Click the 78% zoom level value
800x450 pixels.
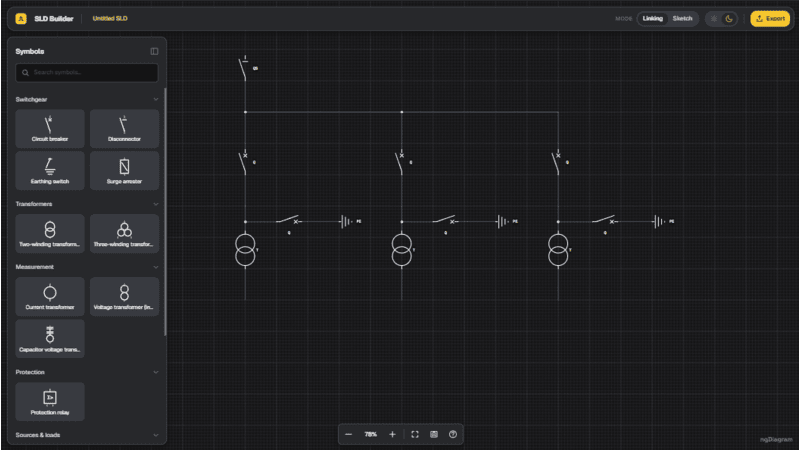point(370,435)
